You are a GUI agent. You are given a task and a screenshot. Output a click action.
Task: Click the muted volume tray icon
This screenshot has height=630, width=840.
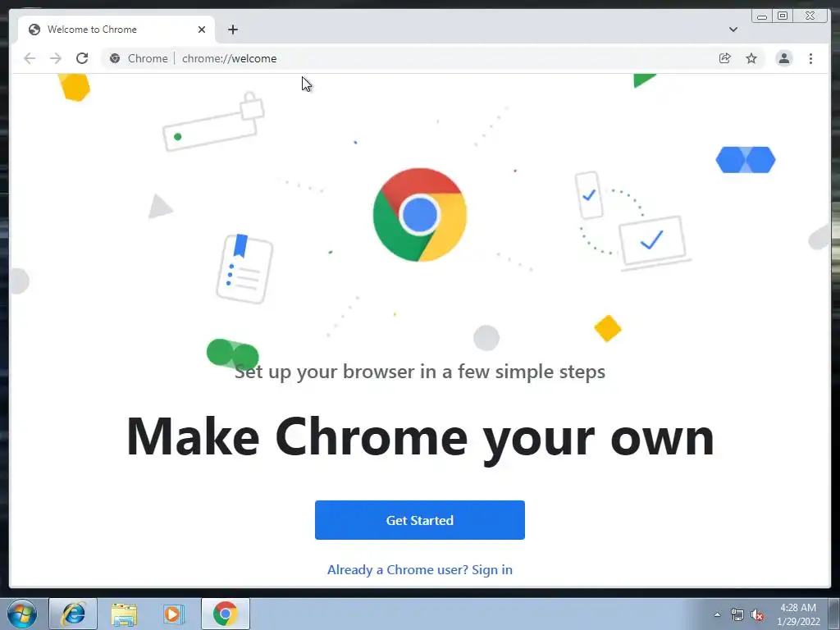pos(757,615)
